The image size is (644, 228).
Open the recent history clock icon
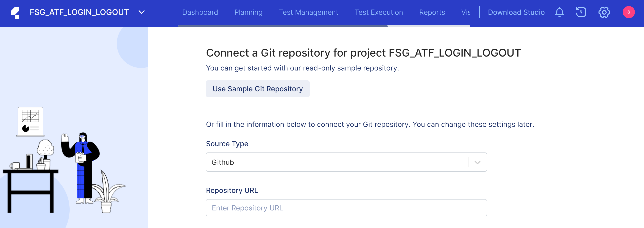click(x=581, y=12)
